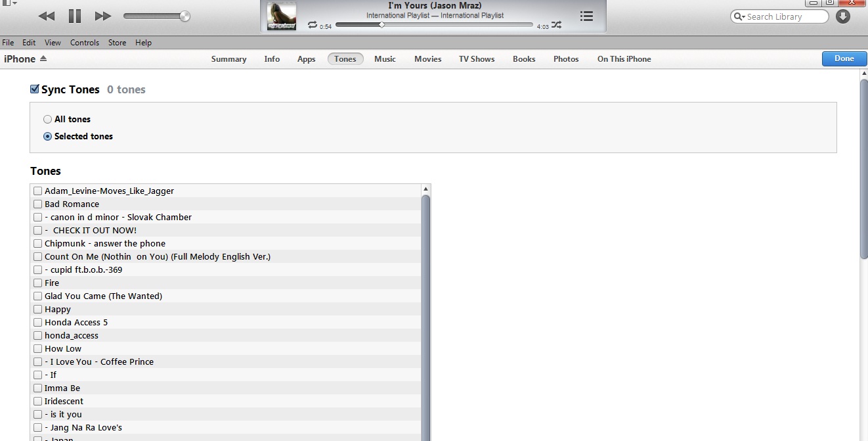Viewport: 868px width, 441px height.
Task: Open the top-left iTunes menu dropdown
Action: 9,3
